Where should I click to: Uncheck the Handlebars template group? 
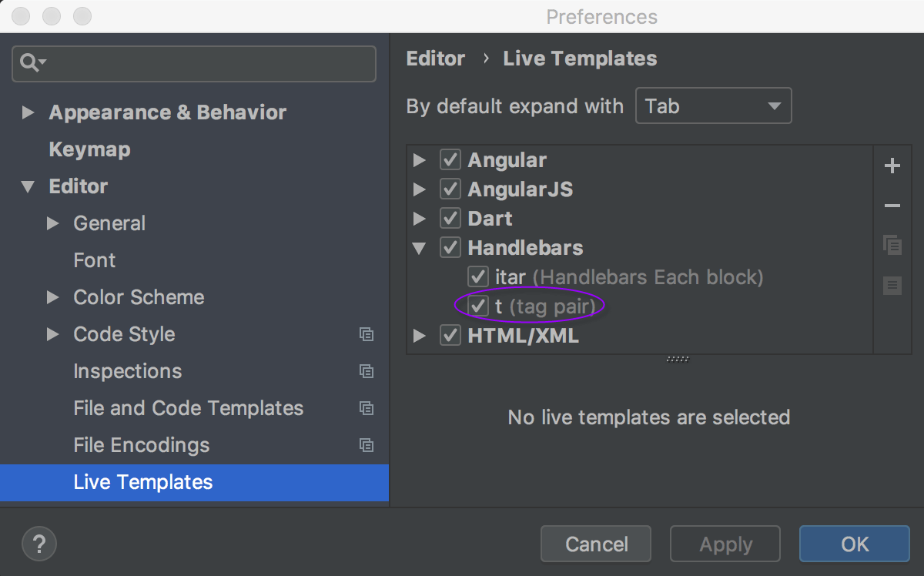[x=450, y=248]
